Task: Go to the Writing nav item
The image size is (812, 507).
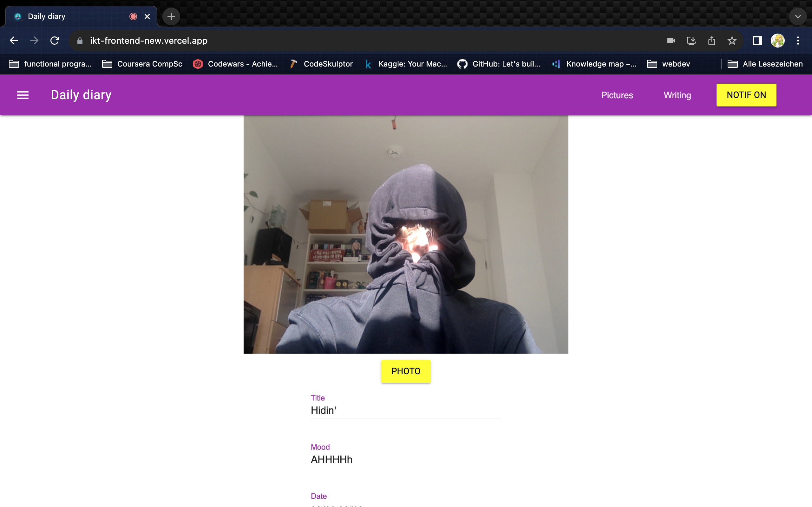Action: [677, 95]
